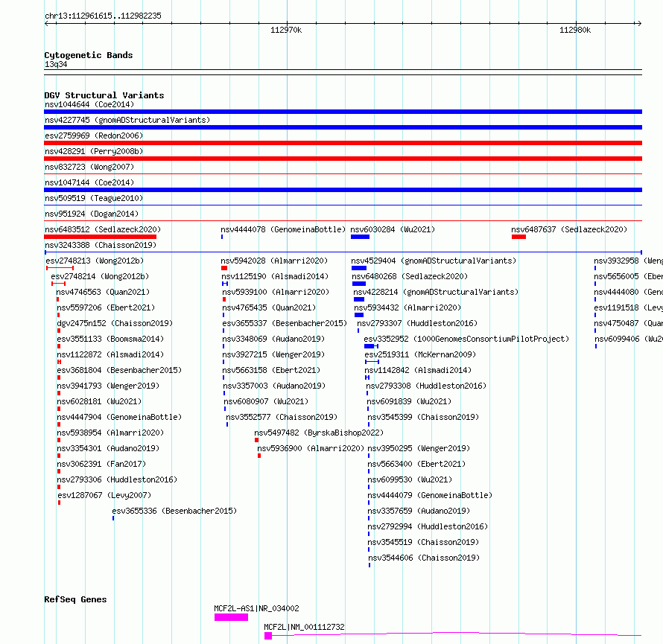
Task: Click nsv509519 (Teague2010) label
Action: (94, 198)
